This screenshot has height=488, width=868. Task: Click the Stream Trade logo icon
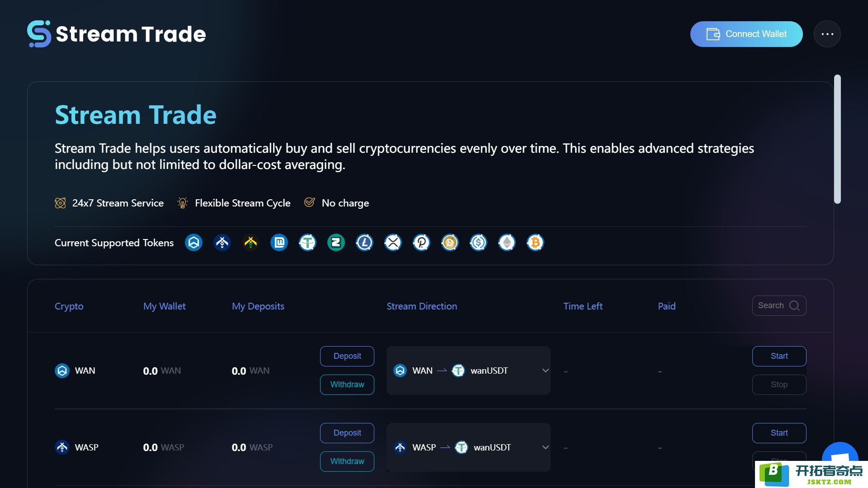click(x=39, y=34)
